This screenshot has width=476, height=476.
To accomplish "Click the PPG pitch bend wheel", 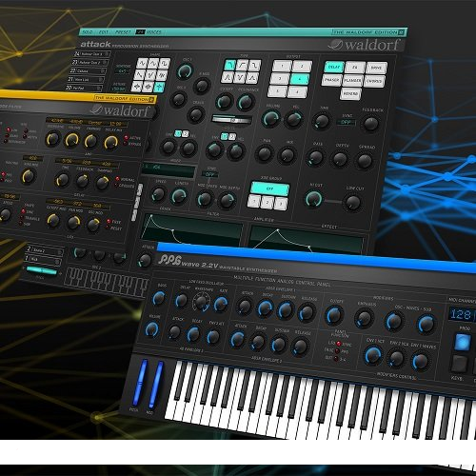I will point(141,383).
